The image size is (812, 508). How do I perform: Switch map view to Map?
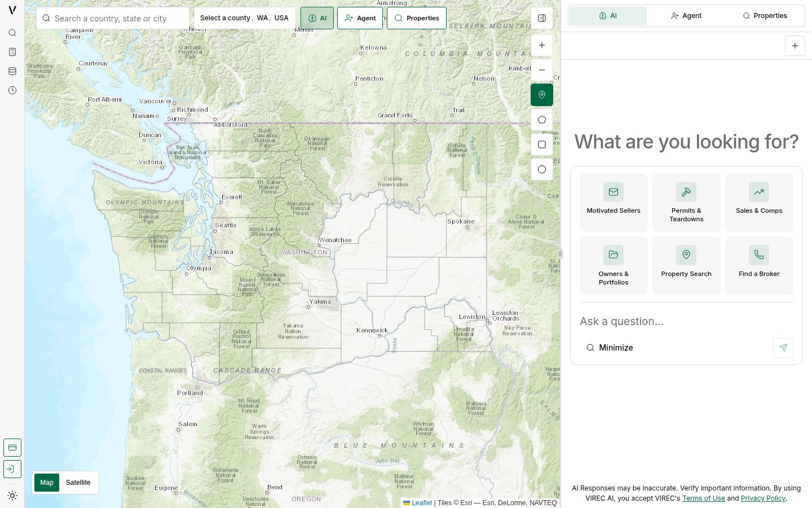pos(47,483)
